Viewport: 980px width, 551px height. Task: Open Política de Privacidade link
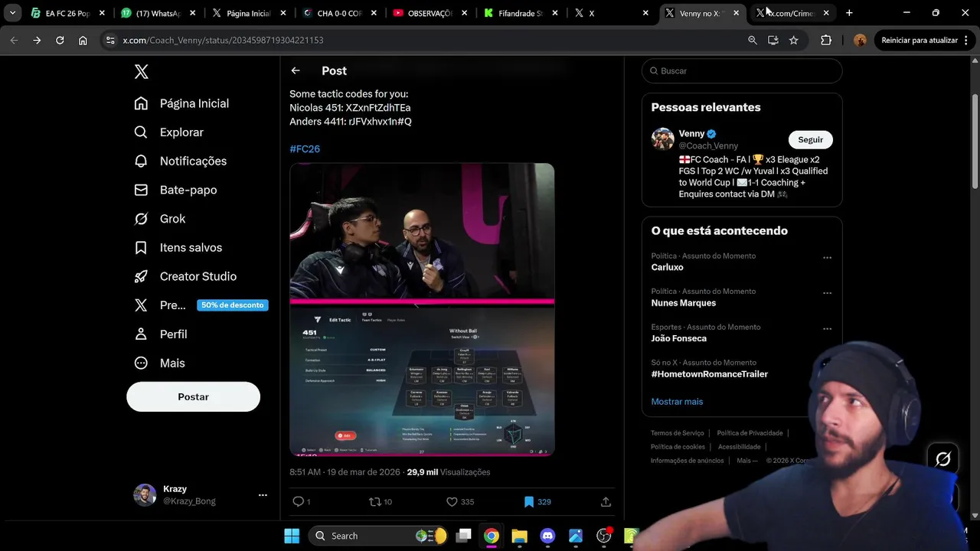[x=750, y=433]
